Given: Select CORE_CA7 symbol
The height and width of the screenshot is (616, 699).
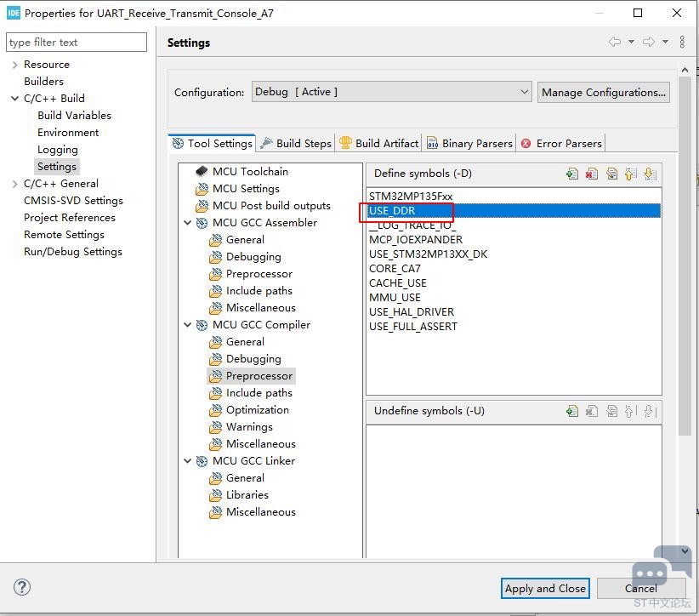Looking at the screenshot, I should (395, 269).
